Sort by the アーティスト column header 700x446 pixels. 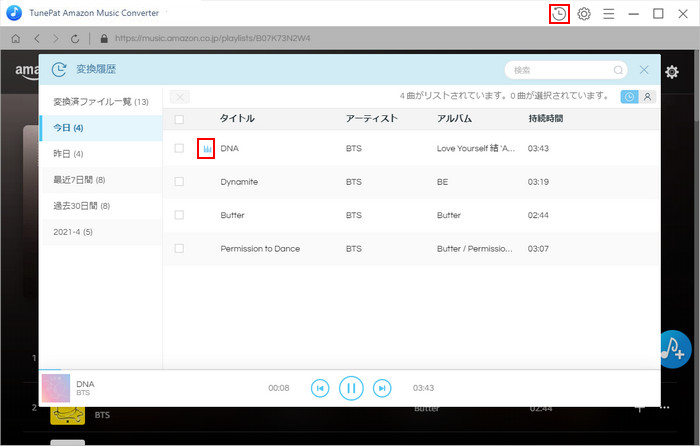point(371,118)
